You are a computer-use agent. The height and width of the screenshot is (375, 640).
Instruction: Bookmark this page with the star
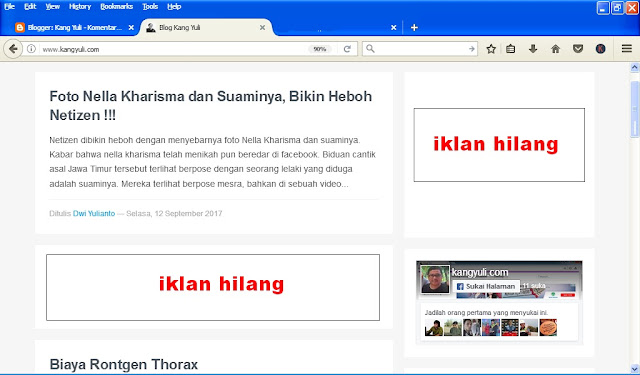491,49
